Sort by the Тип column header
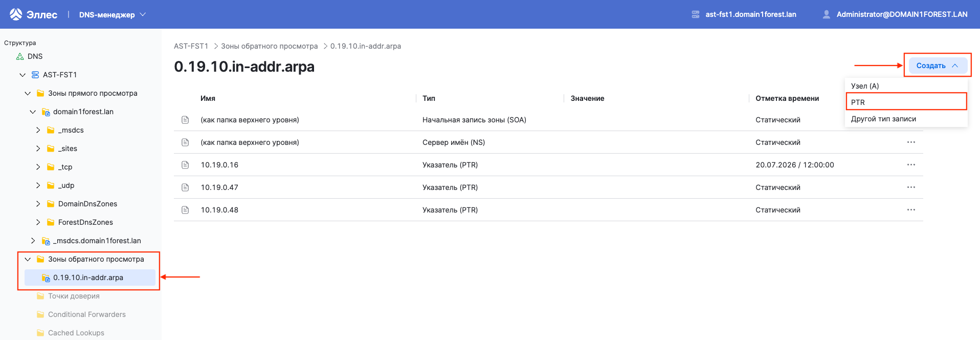The width and height of the screenshot is (980, 340). coord(429,98)
